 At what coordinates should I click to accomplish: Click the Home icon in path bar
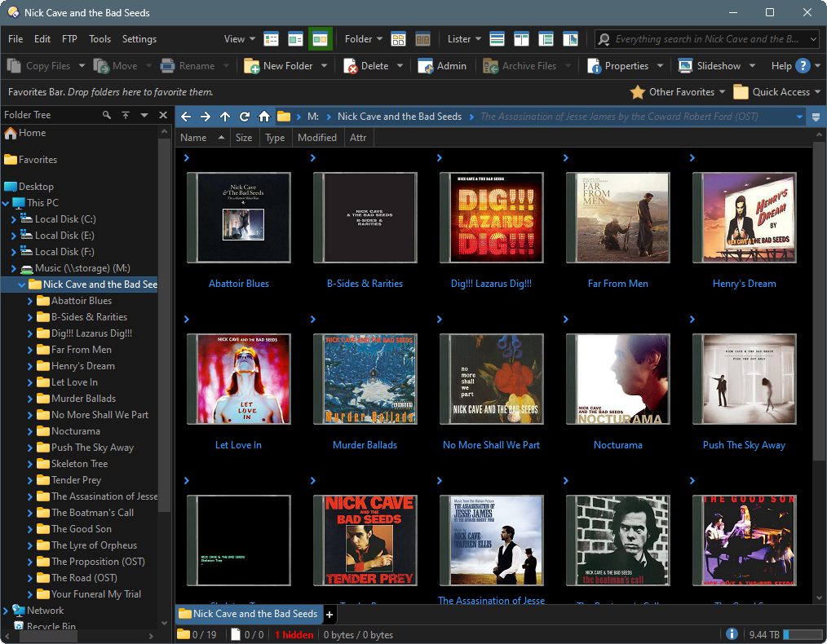tap(264, 117)
